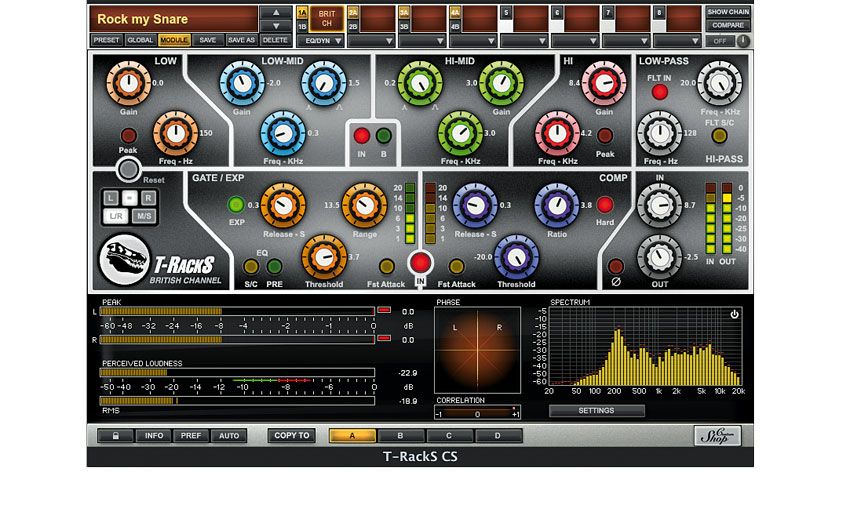Open the slot 5 module dropdown

(x=524, y=41)
